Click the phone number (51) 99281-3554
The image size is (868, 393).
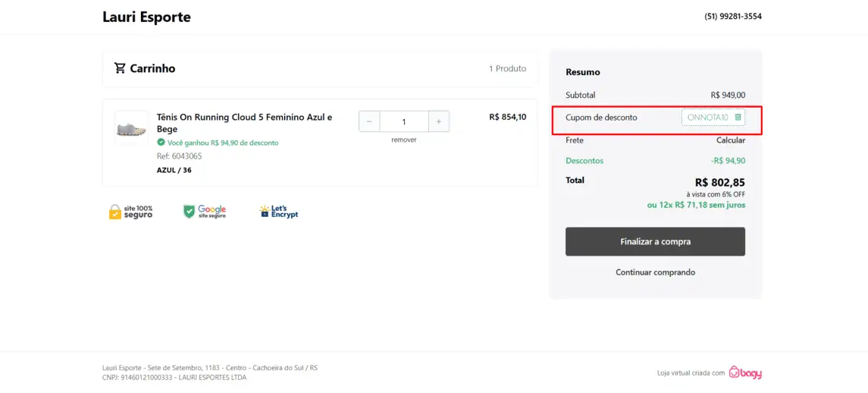733,17
